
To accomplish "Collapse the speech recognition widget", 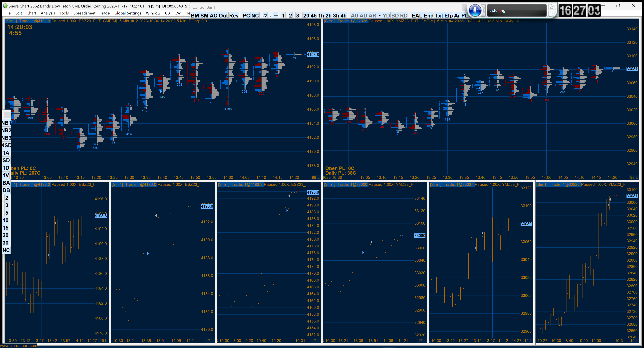I will coord(552,13).
